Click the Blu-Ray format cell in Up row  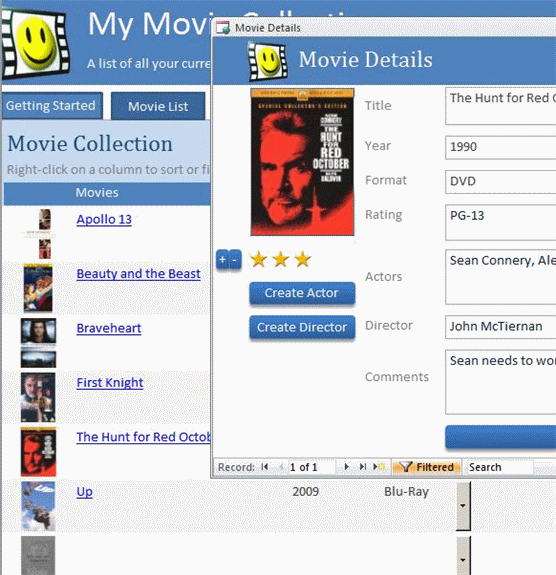[406, 492]
